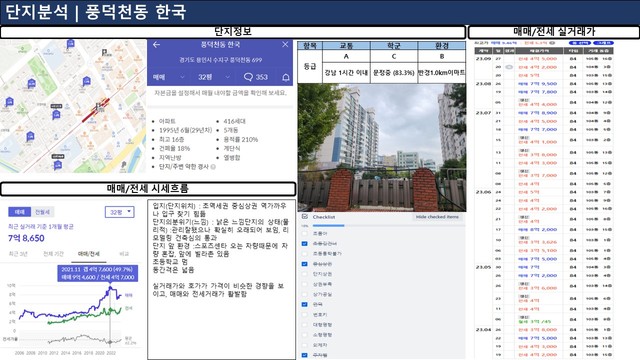Click the 반경1.0km이마트 cell
This screenshot has height=360, width=640.
[x=442, y=73]
